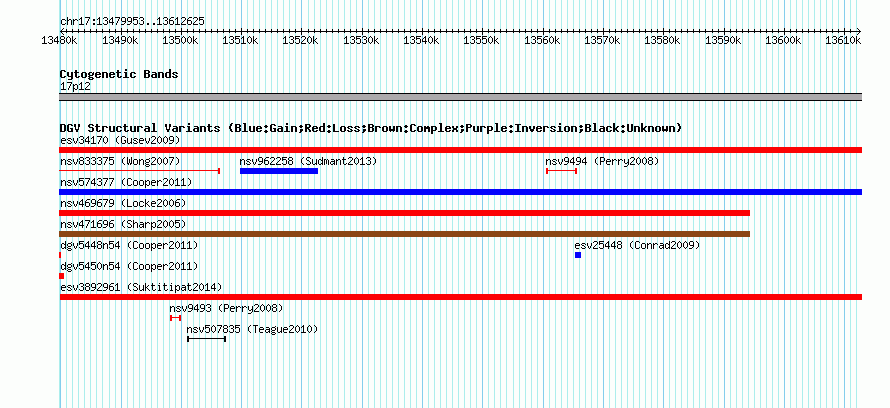Select the red esv34170 loss bar
This screenshot has width=890, height=408.
click(x=460, y=150)
